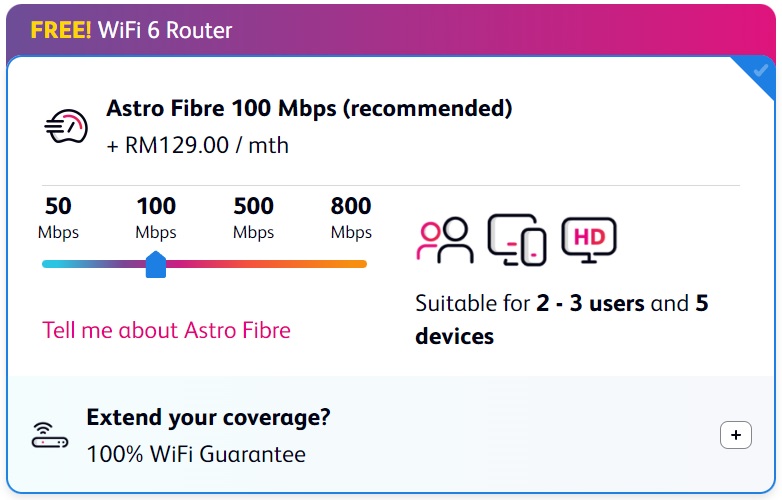Click the Astro Fibre 100 Mbps plan title

pyautogui.click(x=309, y=108)
